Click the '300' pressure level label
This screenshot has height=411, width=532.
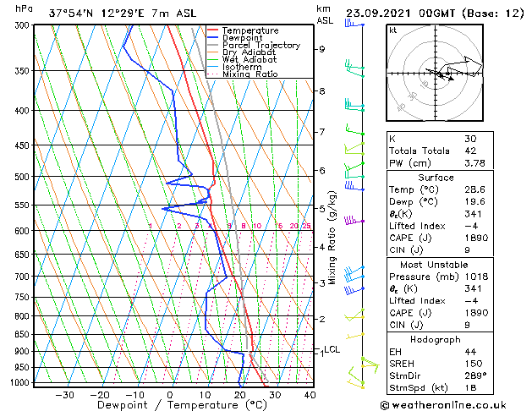pyautogui.click(x=23, y=25)
